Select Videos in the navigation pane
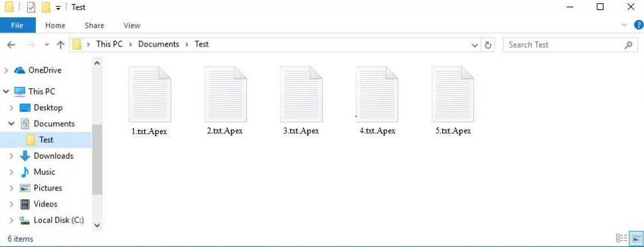644x247 pixels. pos(46,204)
